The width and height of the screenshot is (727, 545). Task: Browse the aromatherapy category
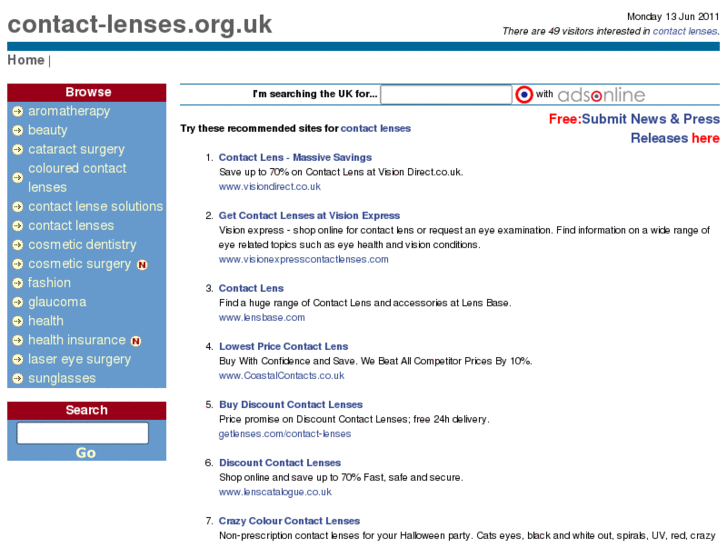tap(69, 111)
